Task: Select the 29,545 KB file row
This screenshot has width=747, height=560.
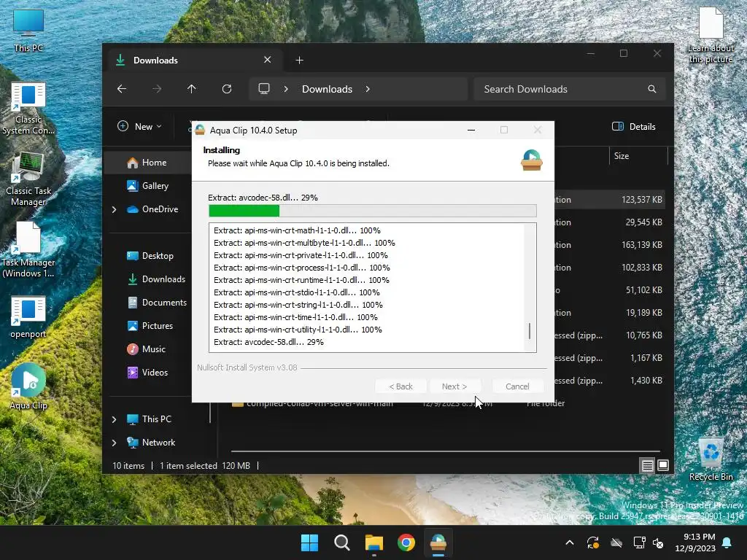Action: (609, 222)
